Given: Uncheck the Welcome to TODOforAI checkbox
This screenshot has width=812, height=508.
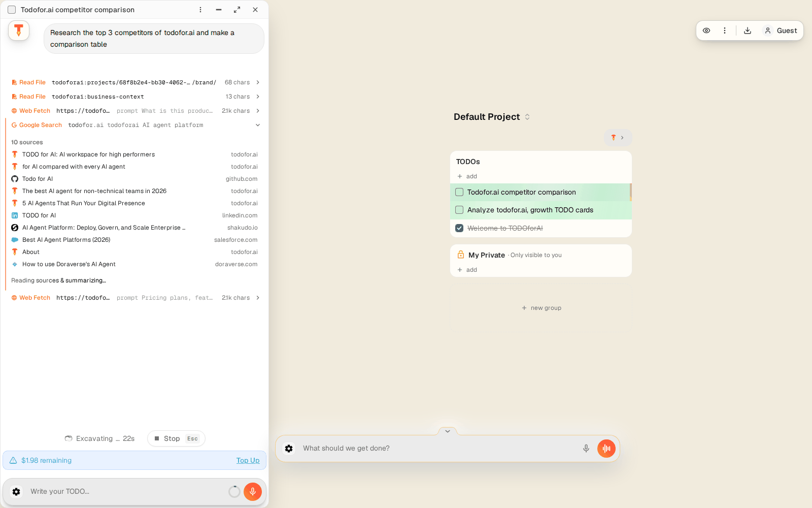Looking at the screenshot, I should tap(459, 228).
